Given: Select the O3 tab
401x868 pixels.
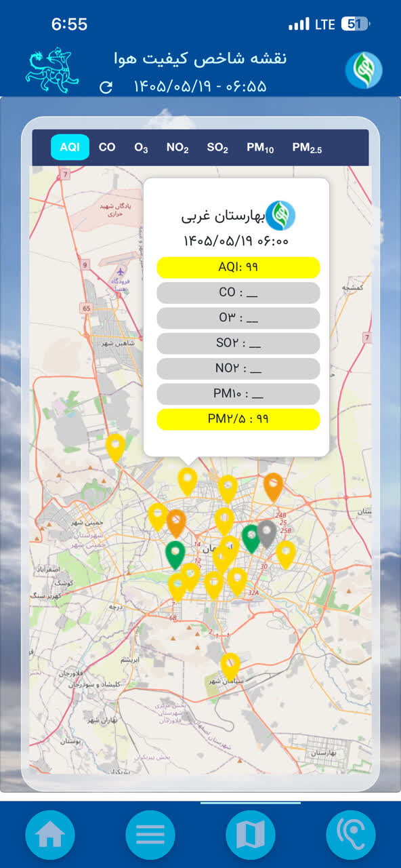Looking at the screenshot, I should pos(141,148).
